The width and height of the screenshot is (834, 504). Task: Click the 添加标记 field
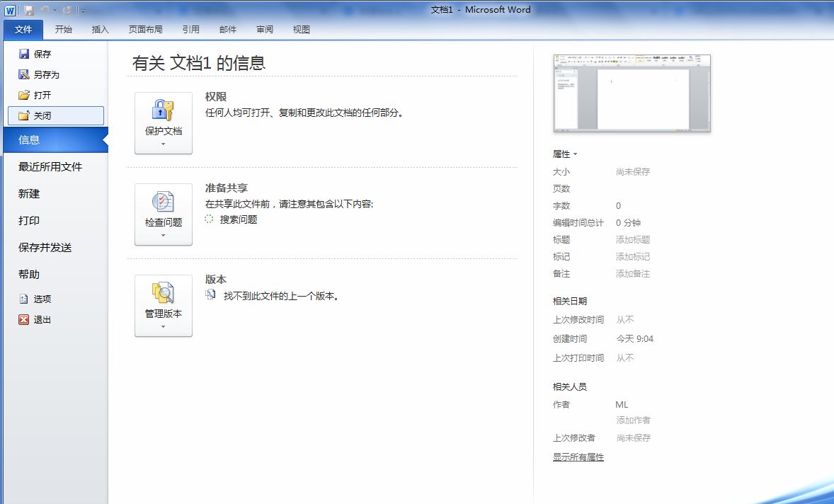pyautogui.click(x=633, y=257)
